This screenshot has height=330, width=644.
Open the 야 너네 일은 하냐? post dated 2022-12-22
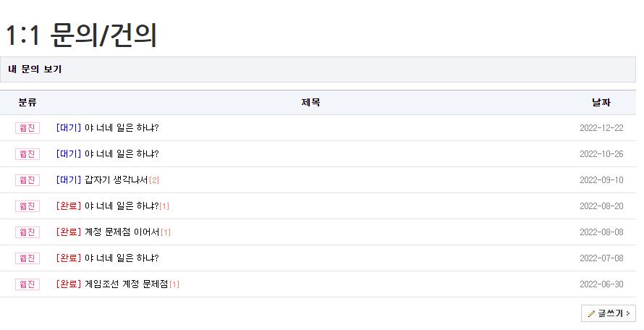pos(121,128)
